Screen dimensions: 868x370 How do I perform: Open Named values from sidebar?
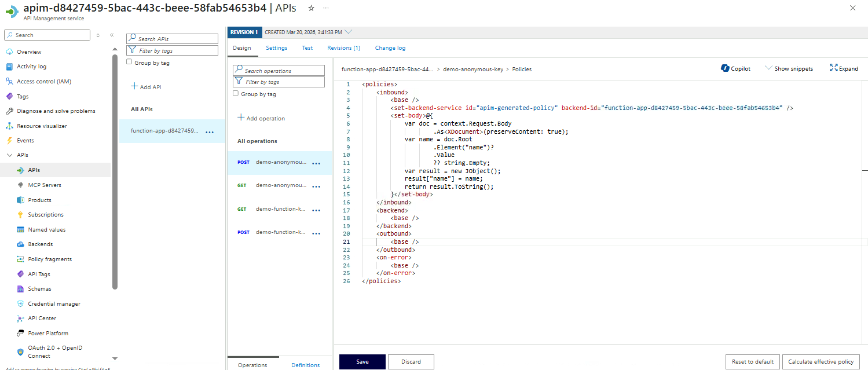click(46, 230)
